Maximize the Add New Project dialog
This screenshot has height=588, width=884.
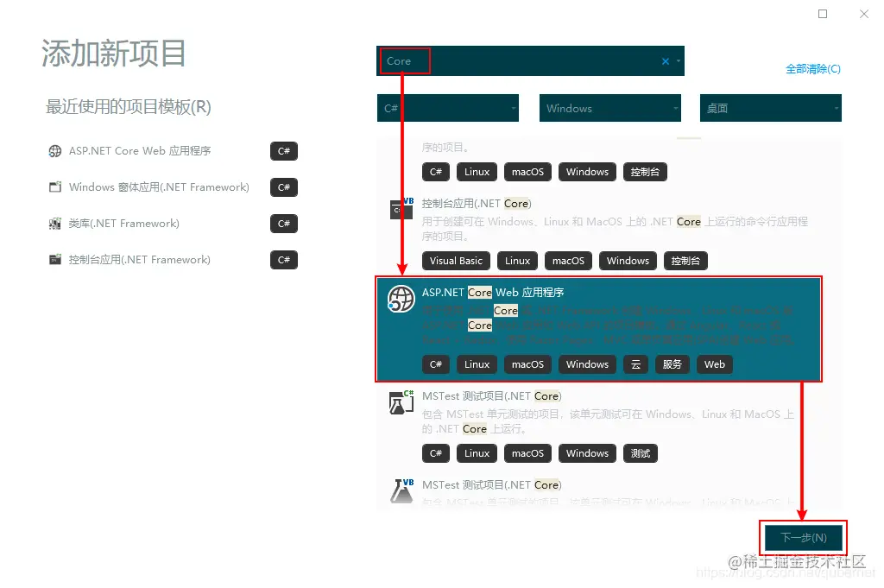pyautogui.click(x=823, y=14)
